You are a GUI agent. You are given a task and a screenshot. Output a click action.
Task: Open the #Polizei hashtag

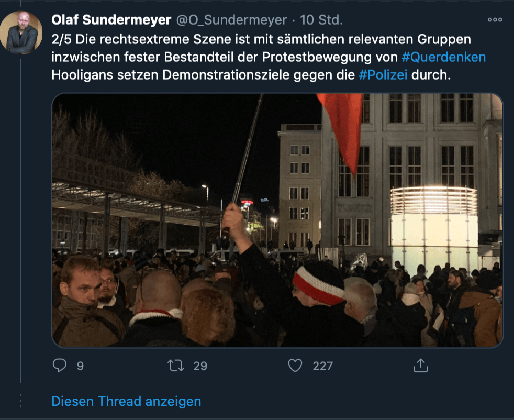click(x=383, y=75)
